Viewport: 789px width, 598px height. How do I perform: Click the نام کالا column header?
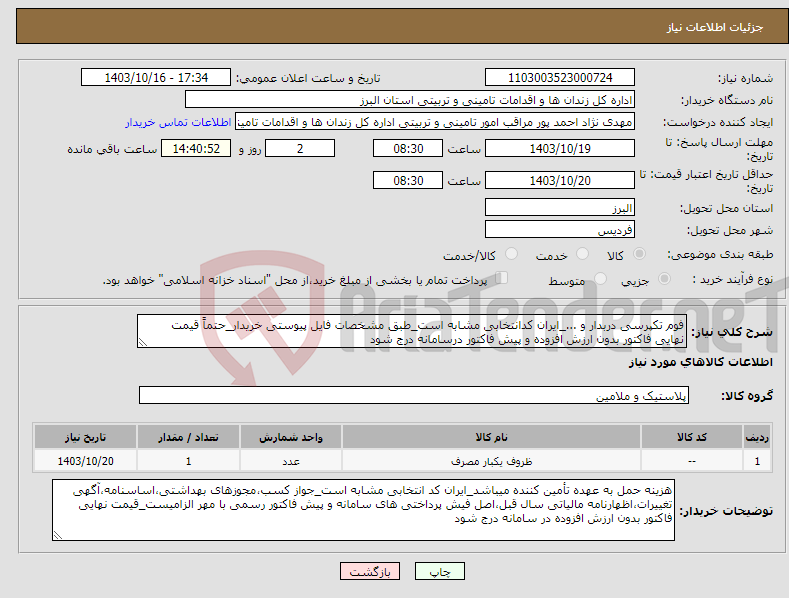[x=491, y=437]
